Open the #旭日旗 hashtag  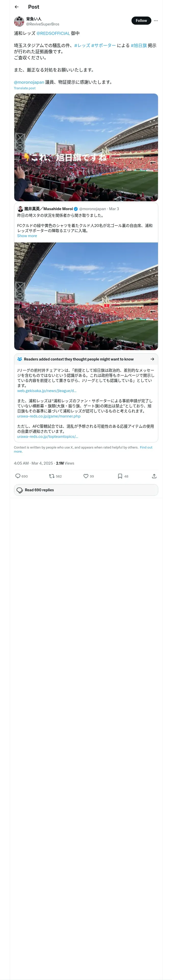pyautogui.click(x=139, y=46)
